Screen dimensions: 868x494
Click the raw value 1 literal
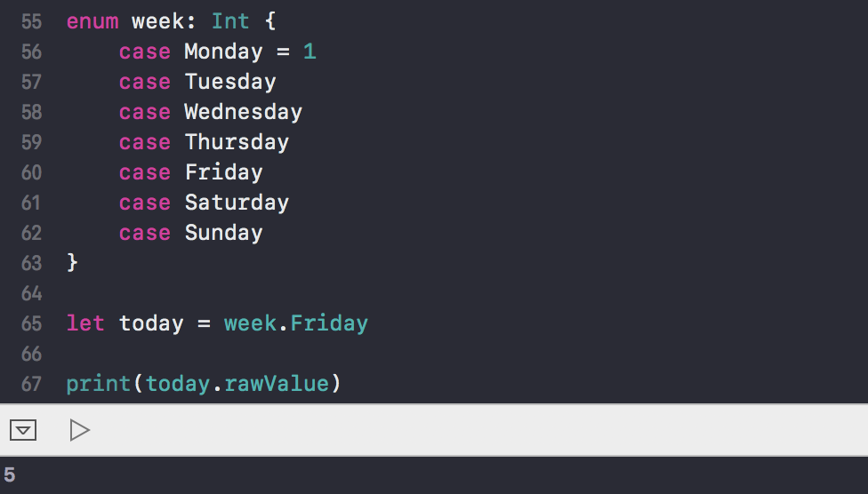coord(309,52)
